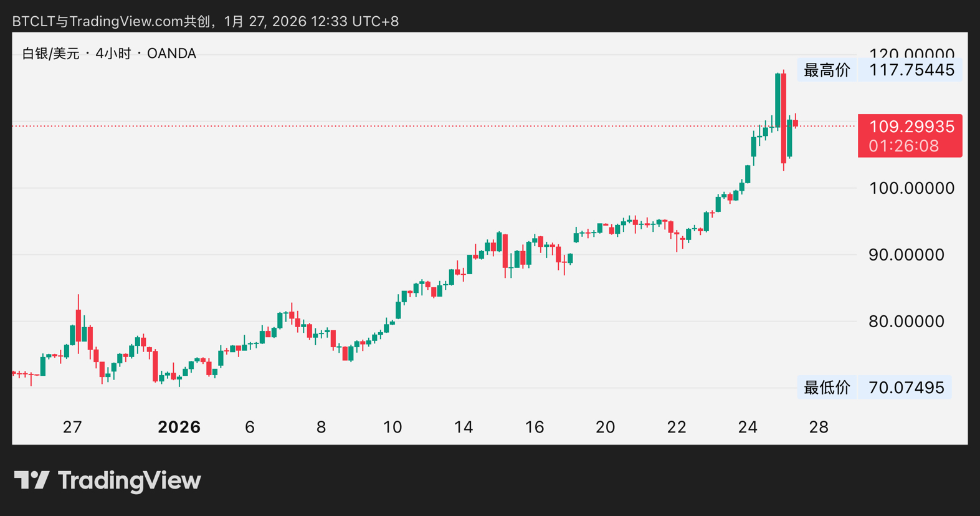Click the large red candle after the peak
The width and height of the screenshot is (980, 516).
(784, 118)
